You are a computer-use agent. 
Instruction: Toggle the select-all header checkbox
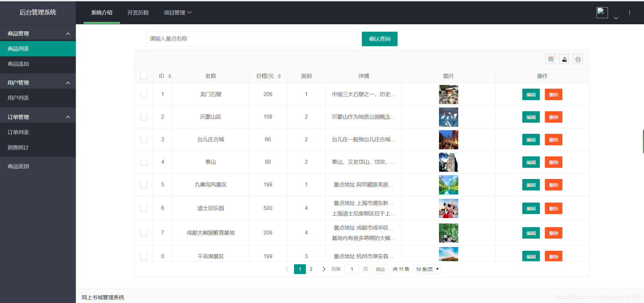pyautogui.click(x=144, y=76)
